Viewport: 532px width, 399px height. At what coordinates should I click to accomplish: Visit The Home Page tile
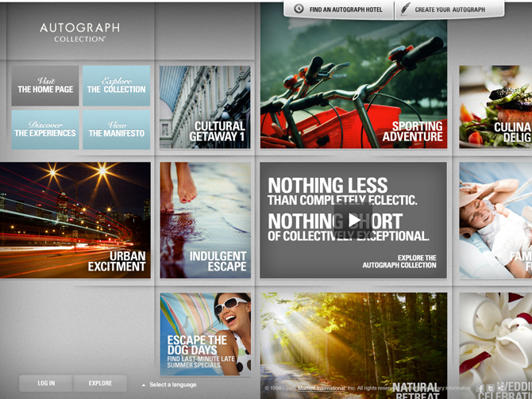coord(45,86)
